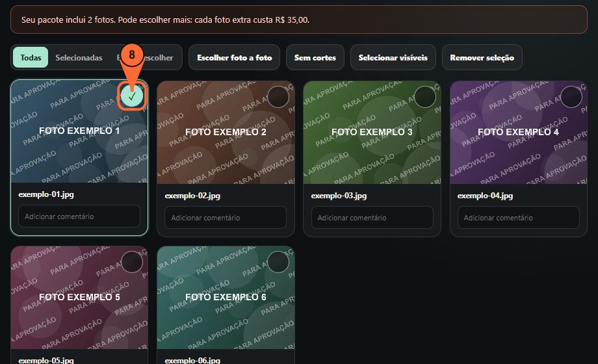Select the circle on Foto Exemplo 5
The height and width of the screenshot is (364, 598).
(132, 262)
